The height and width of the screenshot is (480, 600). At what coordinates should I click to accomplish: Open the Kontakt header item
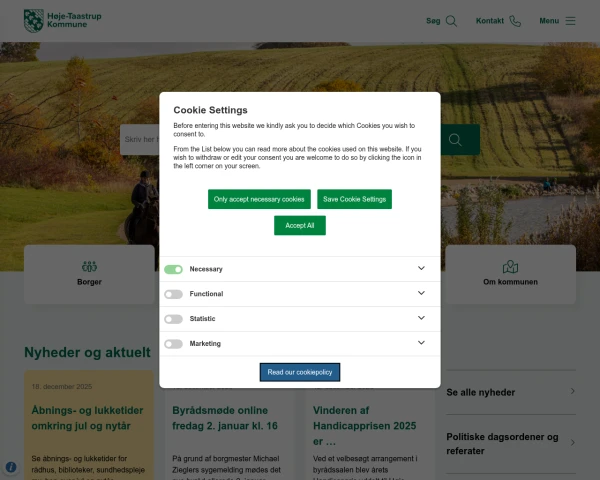[x=498, y=21]
